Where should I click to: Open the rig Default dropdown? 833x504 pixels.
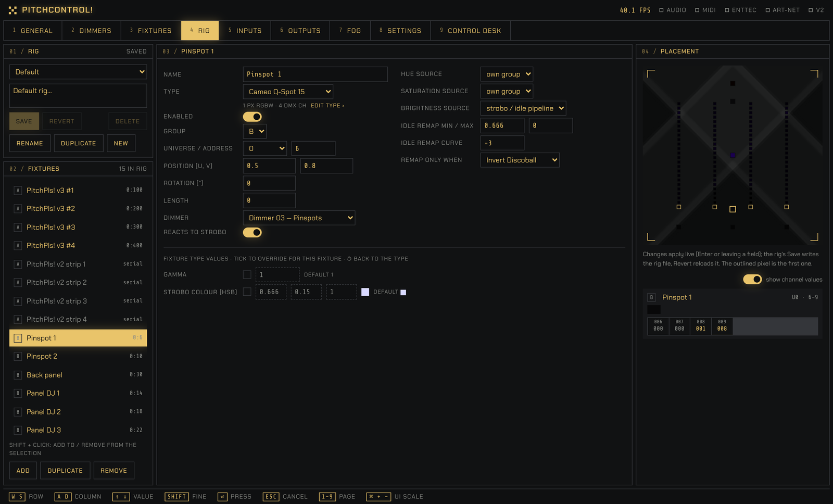tap(78, 72)
